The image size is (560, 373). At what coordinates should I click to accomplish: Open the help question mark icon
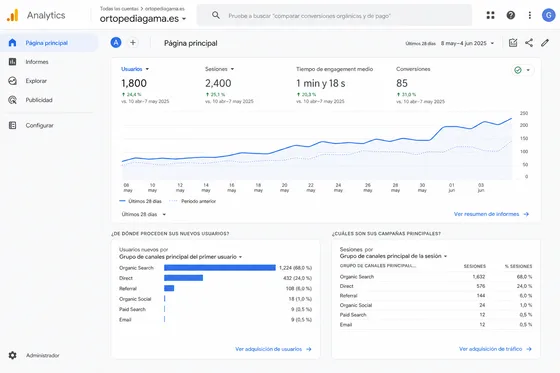(511, 15)
